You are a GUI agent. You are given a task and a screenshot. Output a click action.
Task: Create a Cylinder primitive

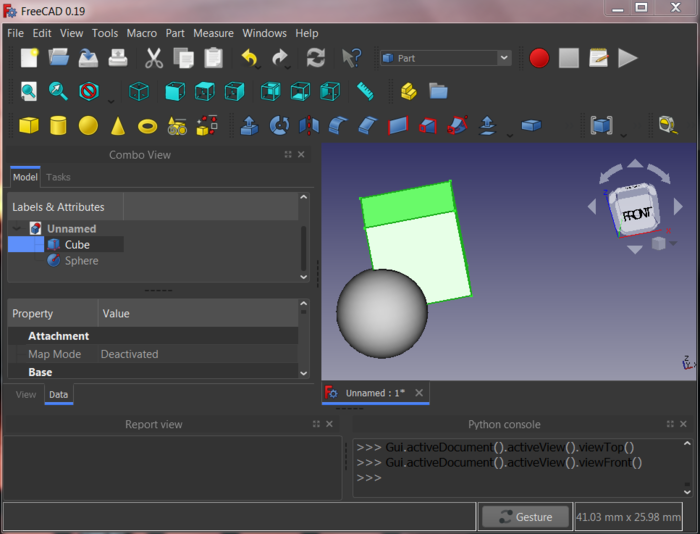[58, 125]
